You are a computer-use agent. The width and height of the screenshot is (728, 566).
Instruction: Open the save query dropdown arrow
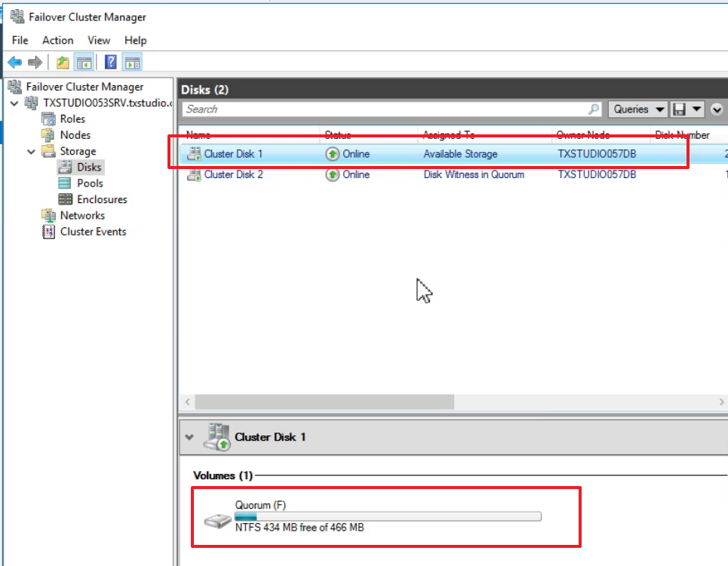[696, 109]
